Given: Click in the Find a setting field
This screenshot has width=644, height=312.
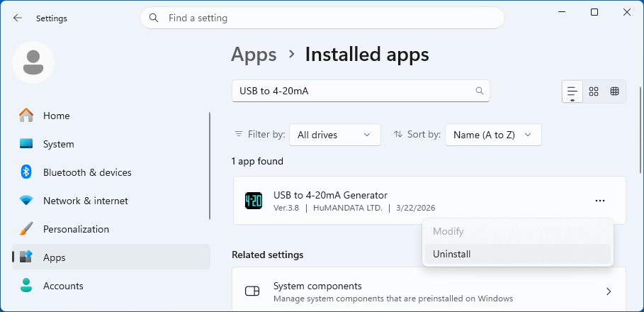Looking at the screenshot, I should pyautogui.click(x=322, y=18).
